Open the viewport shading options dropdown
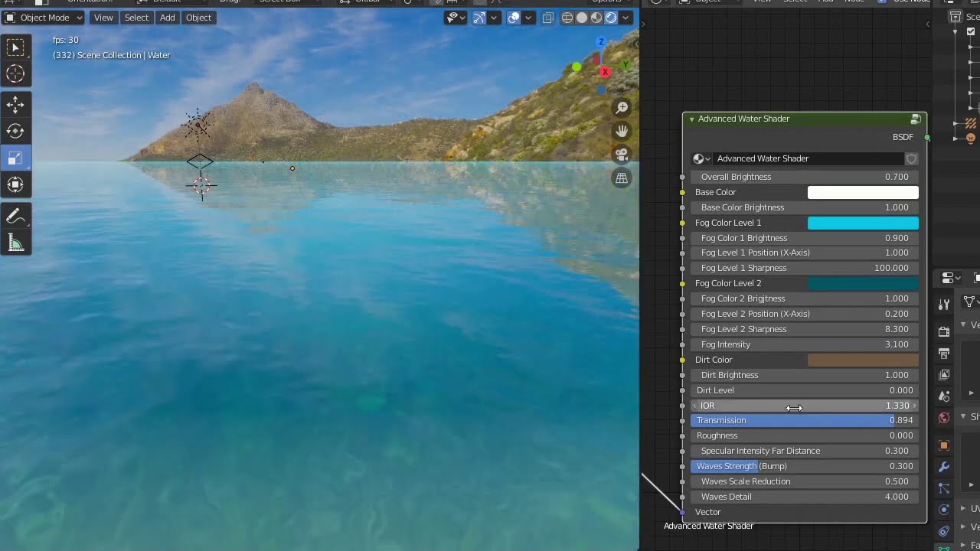The width and height of the screenshot is (980, 551). click(627, 18)
